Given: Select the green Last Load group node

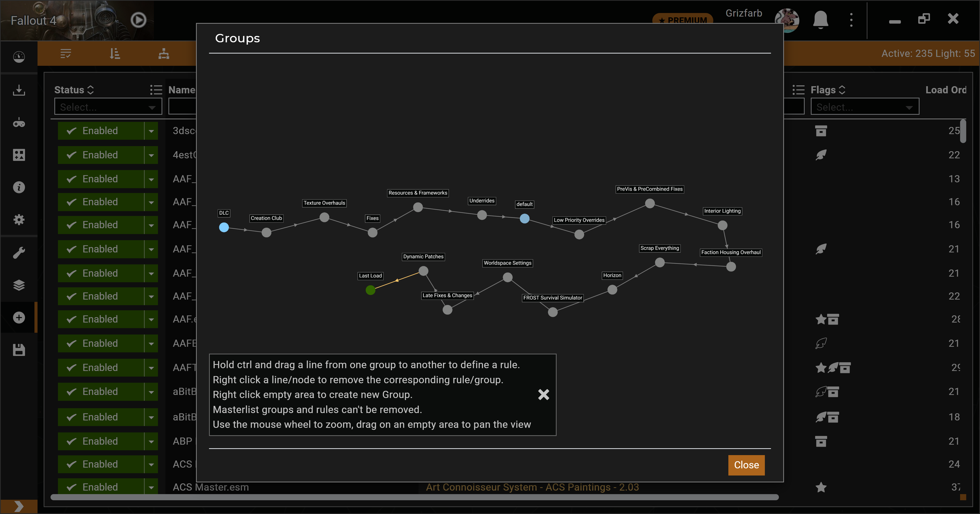Looking at the screenshot, I should click(x=370, y=290).
